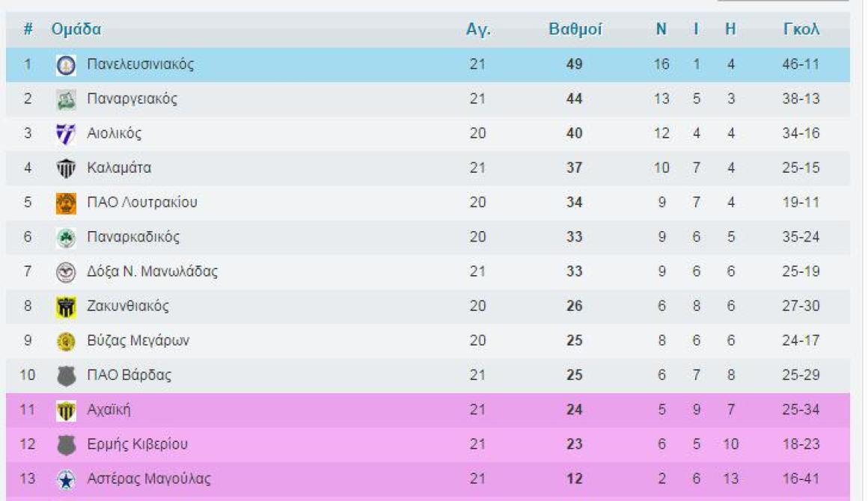This screenshot has height=501, width=868.
Task: Open the Δόξα Ν. Μανωλάδας team link
Action: point(152,271)
